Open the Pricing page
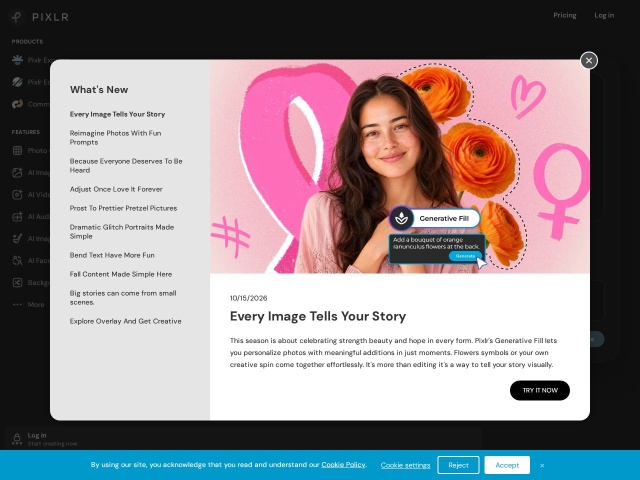Viewport: 640px width, 480px height. click(x=564, y=15)
